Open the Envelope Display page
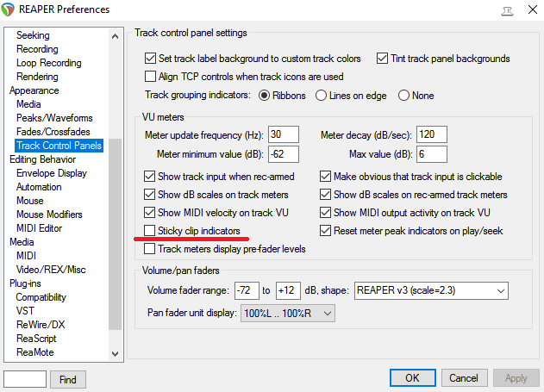544x392 pixels. click(x=51, y=173)
